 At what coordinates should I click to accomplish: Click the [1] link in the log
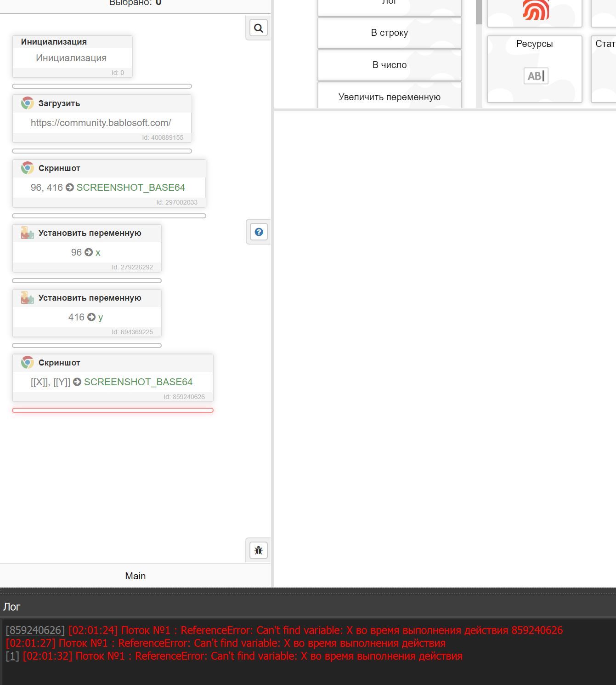coord(12,656)
